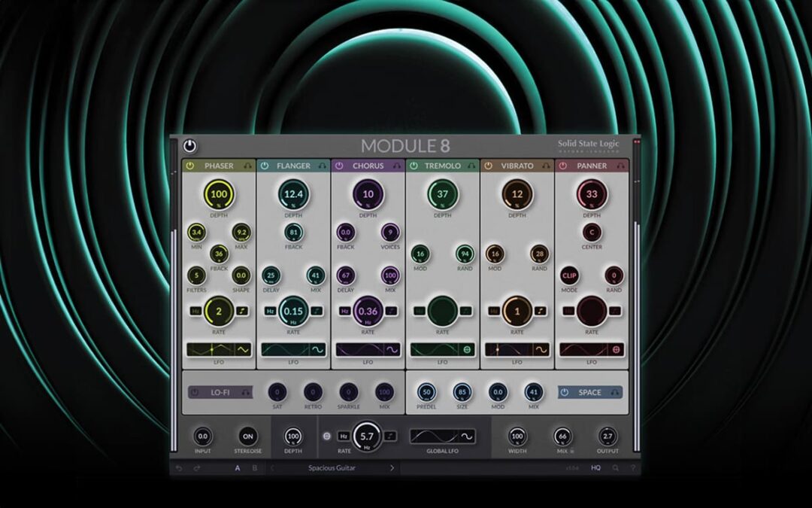Select the Flanger rate note sync icon

317,311
